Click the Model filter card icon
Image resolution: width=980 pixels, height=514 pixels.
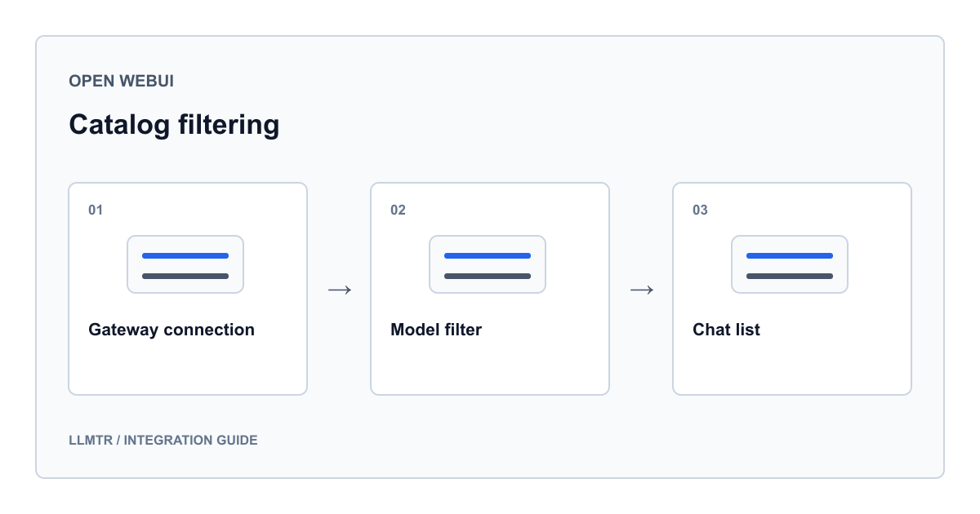pos(488,264)
